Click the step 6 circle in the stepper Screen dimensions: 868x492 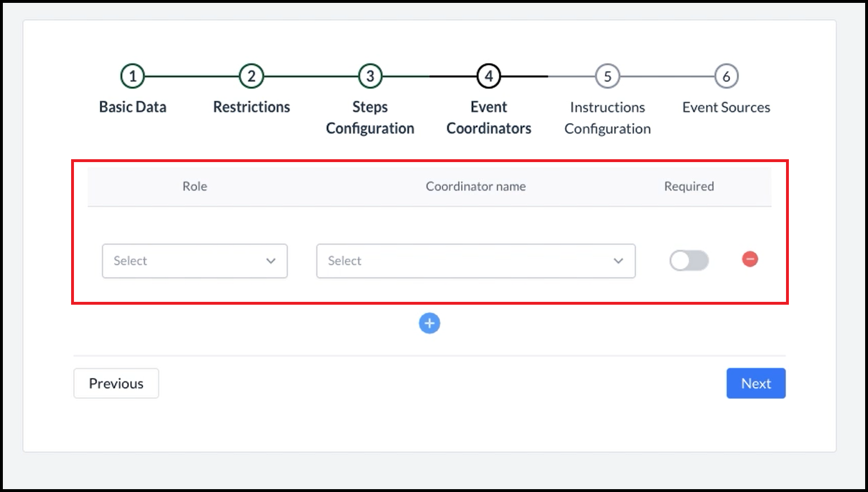726,76
